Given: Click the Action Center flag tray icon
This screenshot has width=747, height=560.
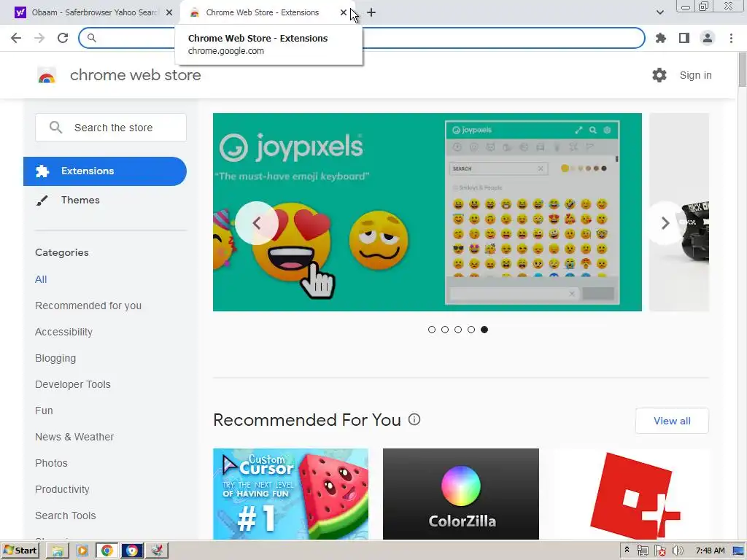Looking at the screenshot, I should click(x=659, y=551).
